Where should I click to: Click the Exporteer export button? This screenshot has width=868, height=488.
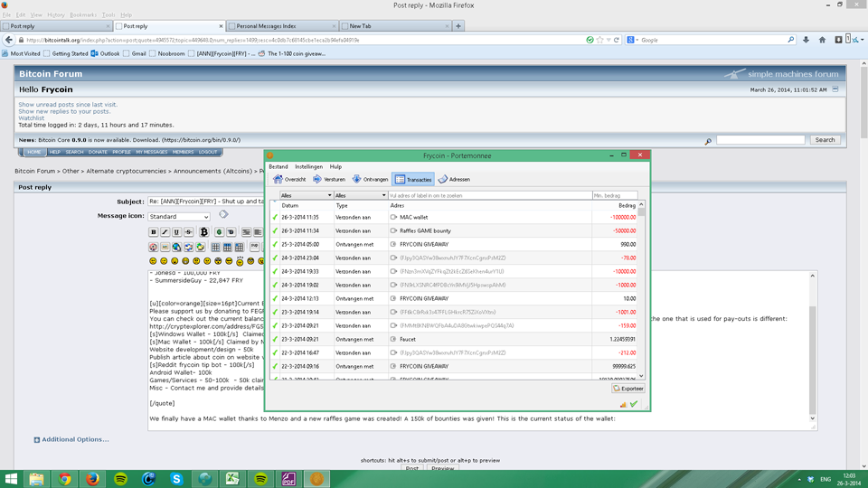click(x=628, y=389)
